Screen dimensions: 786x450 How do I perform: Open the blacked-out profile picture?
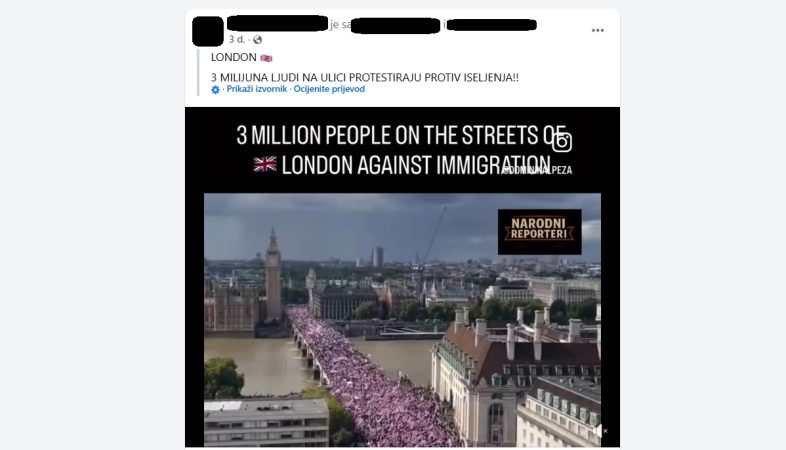pos(208,31)
